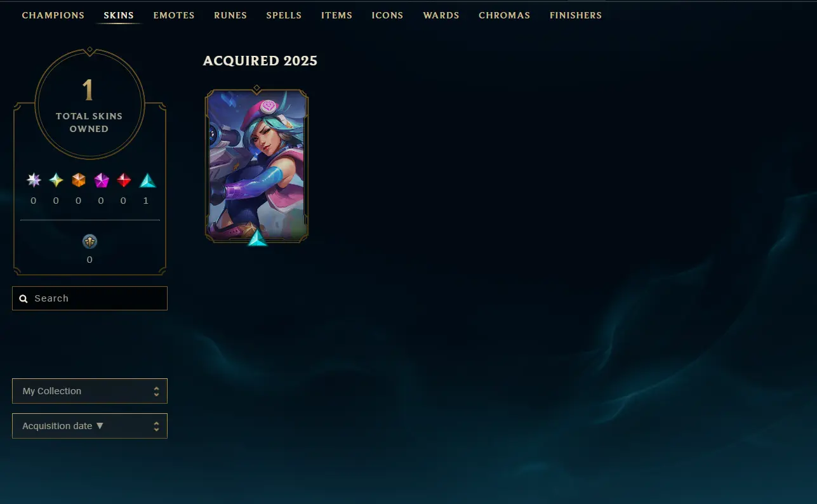The image size is (817, 504).
Task: Open the Acquisition date sort dropdown
Action: (90, 426)
